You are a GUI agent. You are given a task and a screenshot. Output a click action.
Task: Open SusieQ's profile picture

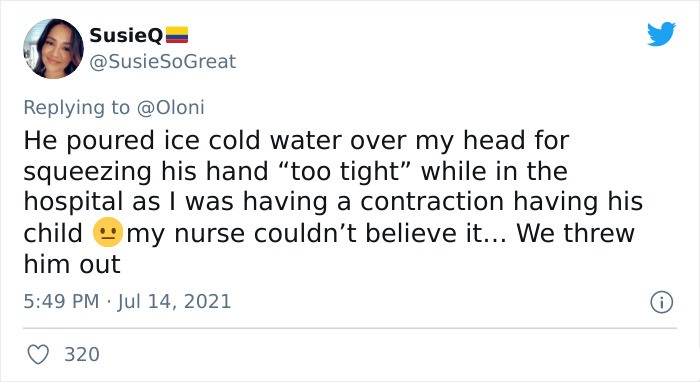[x=53, y=49]
